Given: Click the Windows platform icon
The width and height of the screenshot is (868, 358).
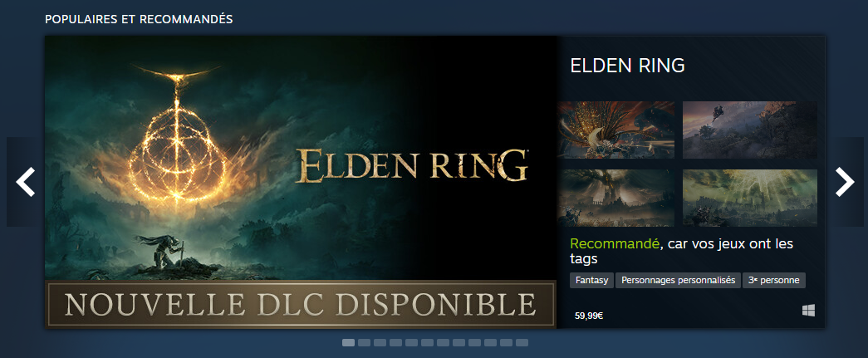Looking at the screenshot, I should coord(808,311).
